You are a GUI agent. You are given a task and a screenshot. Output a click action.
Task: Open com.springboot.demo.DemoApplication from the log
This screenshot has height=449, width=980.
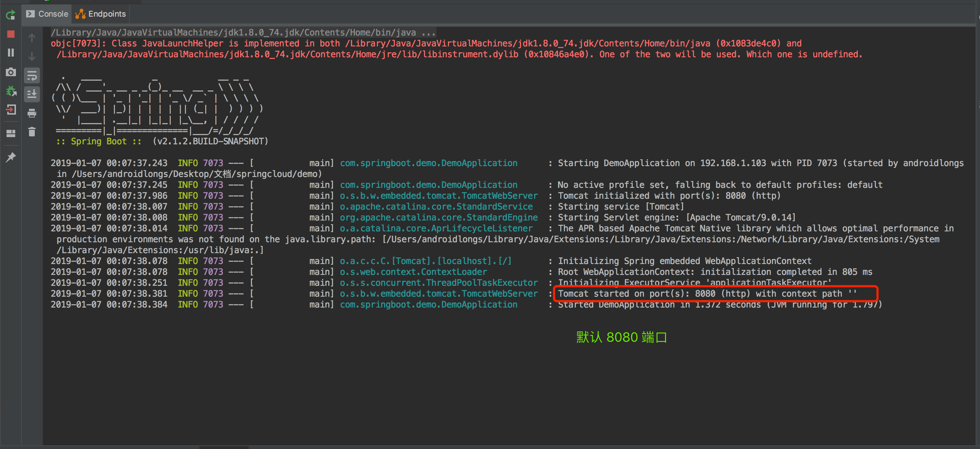click(x=428, y=162)
